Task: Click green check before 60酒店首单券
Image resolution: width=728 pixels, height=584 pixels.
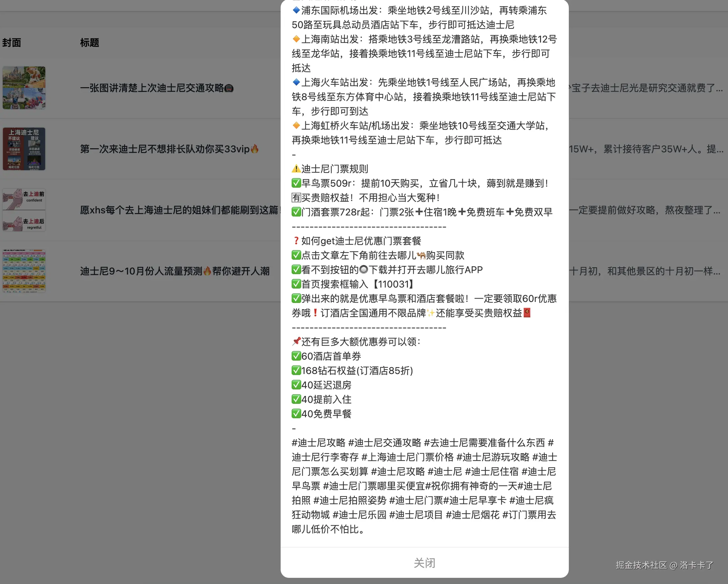Action: [x=296, y=356]
